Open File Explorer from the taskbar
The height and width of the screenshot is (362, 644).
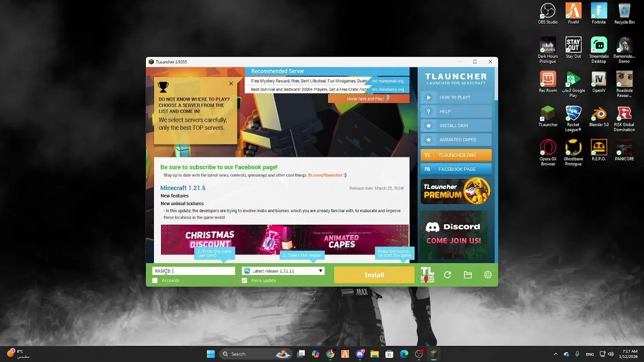[374, 354]
